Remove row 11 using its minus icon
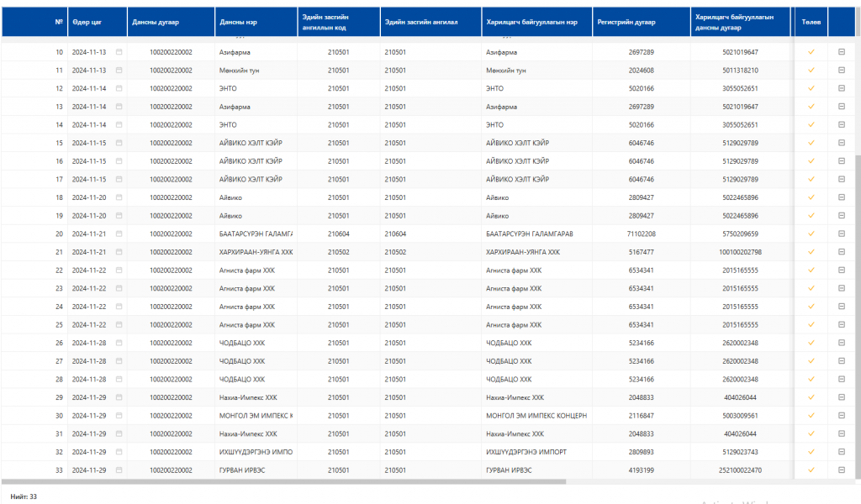861x504 pixels. 841,71
